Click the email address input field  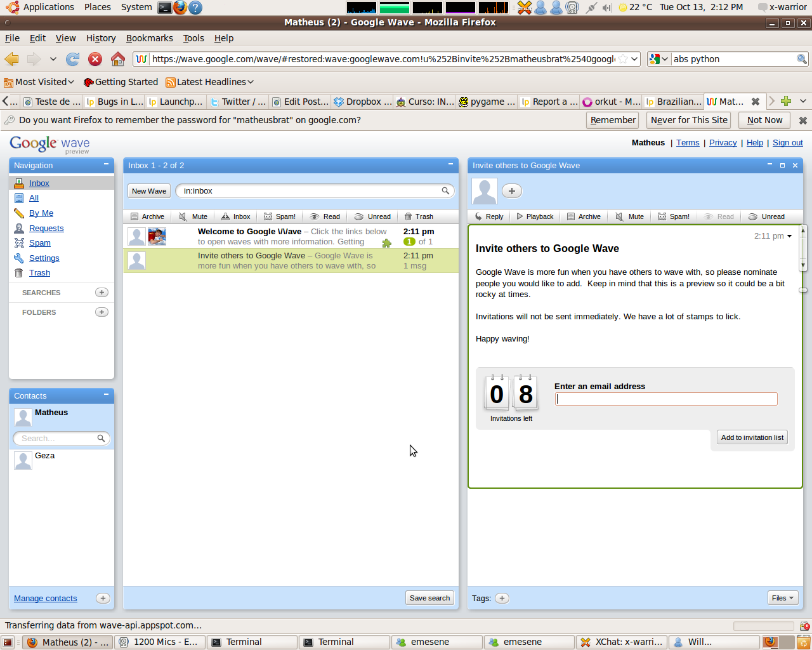[x=666, y=399]
